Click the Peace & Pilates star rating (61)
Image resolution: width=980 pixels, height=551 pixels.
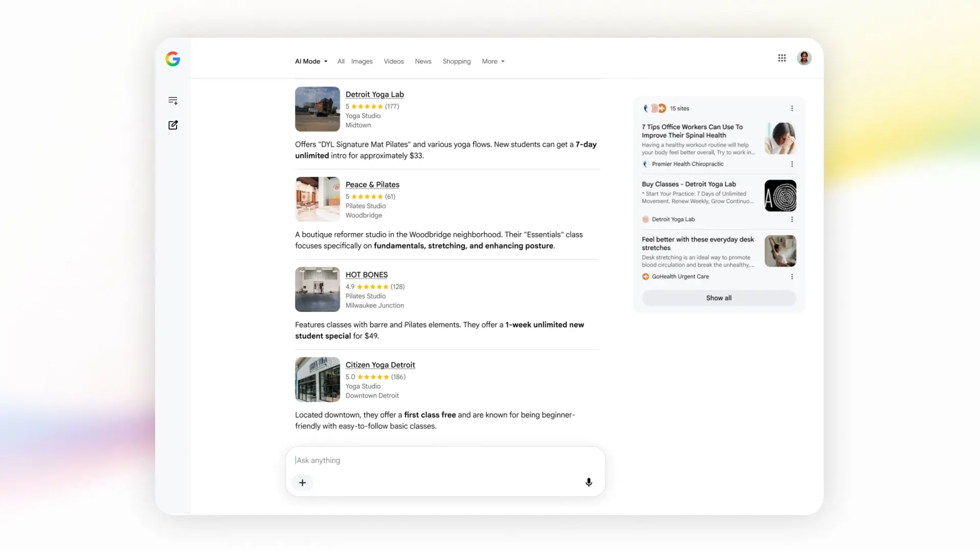[x=371, y=196]
